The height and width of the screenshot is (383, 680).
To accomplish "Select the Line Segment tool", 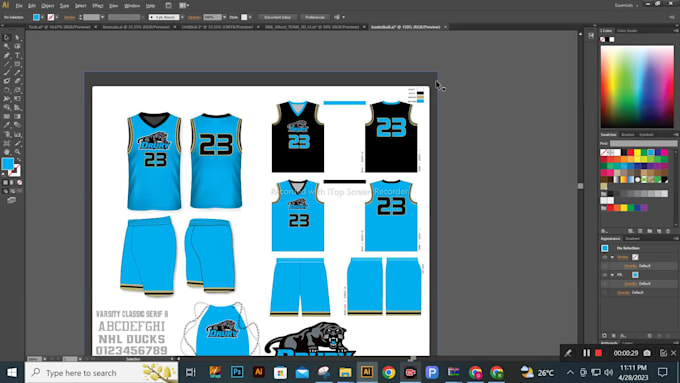I will [7, 64].
